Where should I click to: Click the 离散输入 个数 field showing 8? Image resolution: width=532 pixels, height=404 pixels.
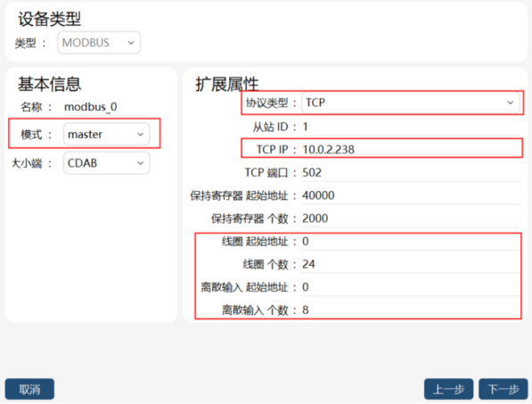pos(411,309)
